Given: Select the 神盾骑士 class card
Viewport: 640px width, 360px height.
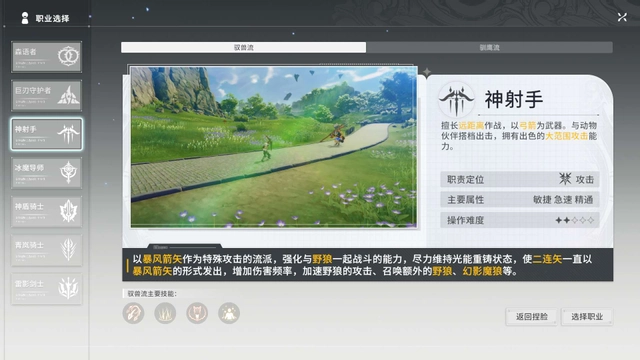Looking at the screenshot, I should coord(47,211).
